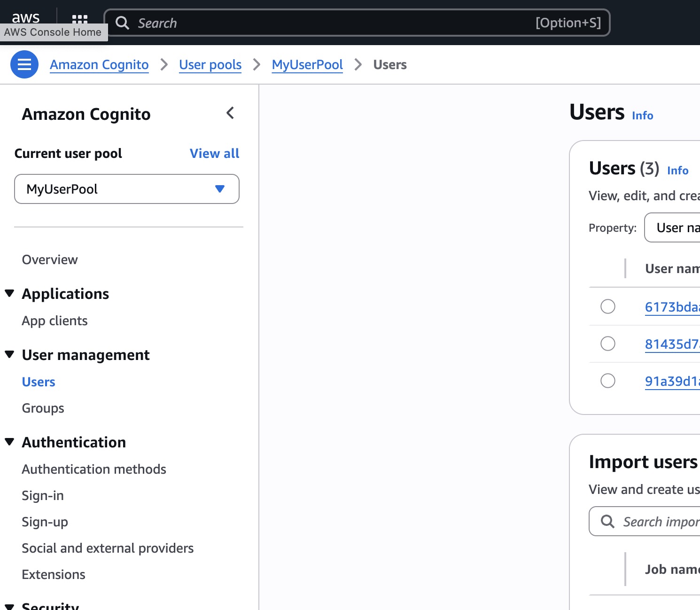700x610 pixels.
Task: Go to Groups in the sidebar
Action: [x=43, y=408]
